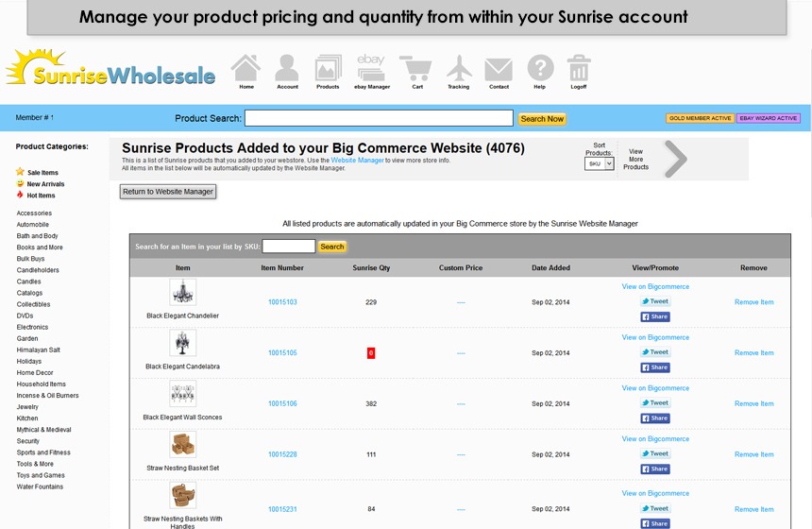Viewport: 812px width, 529px height.
Task: Open the Black Elegant Candelabra thumbnail
Action: tap(183, 343)
